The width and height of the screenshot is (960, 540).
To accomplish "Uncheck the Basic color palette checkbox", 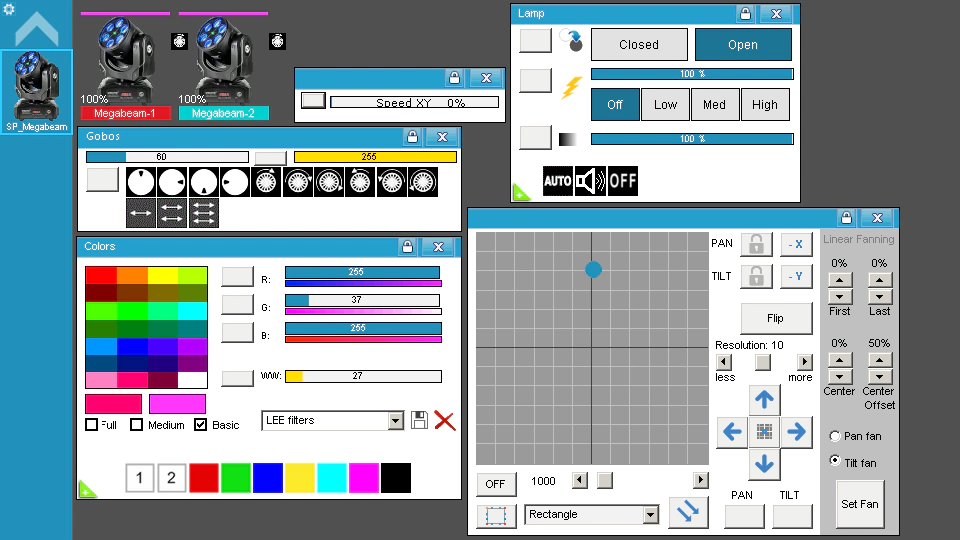I will [x=200, y=424].
